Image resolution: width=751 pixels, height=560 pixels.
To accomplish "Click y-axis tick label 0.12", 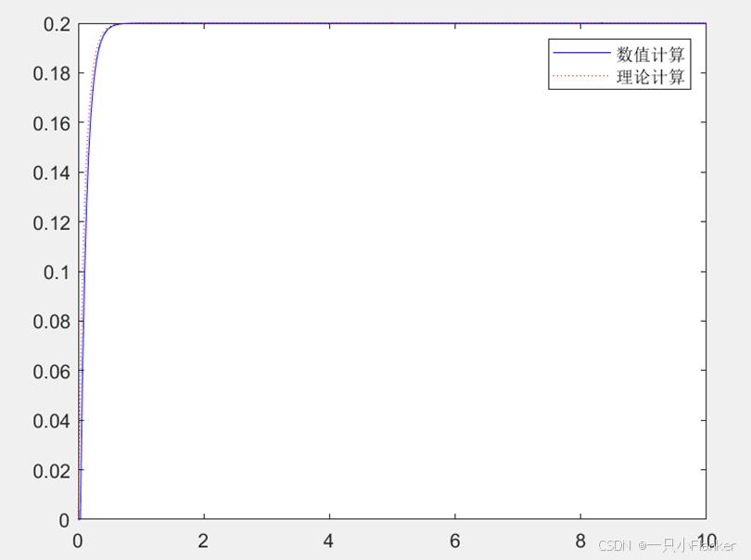I will tap(52, 223).
